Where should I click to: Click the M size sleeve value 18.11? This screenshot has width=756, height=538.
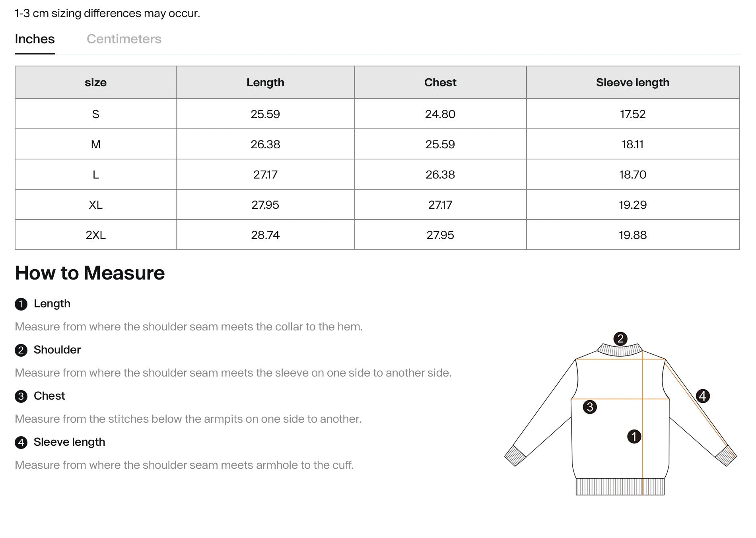point(632,144)
